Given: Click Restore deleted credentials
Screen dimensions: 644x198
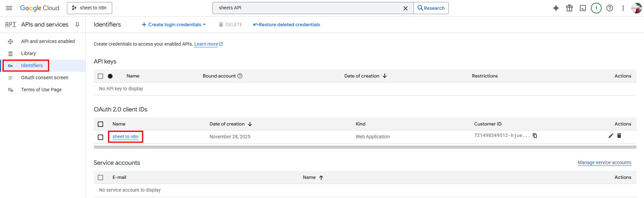Looking at the screenshot, I should 287,24.
